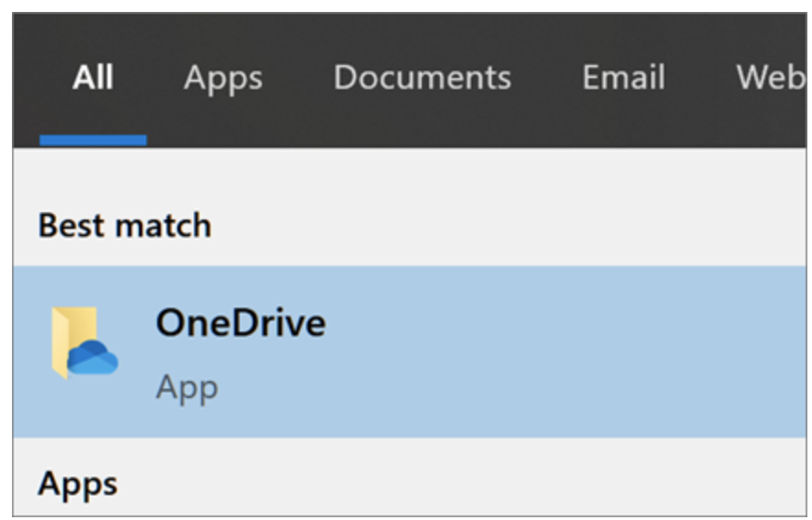812x520 pixels.
Task: Open the OneDrive app icon
Action: tap(85, 344)
